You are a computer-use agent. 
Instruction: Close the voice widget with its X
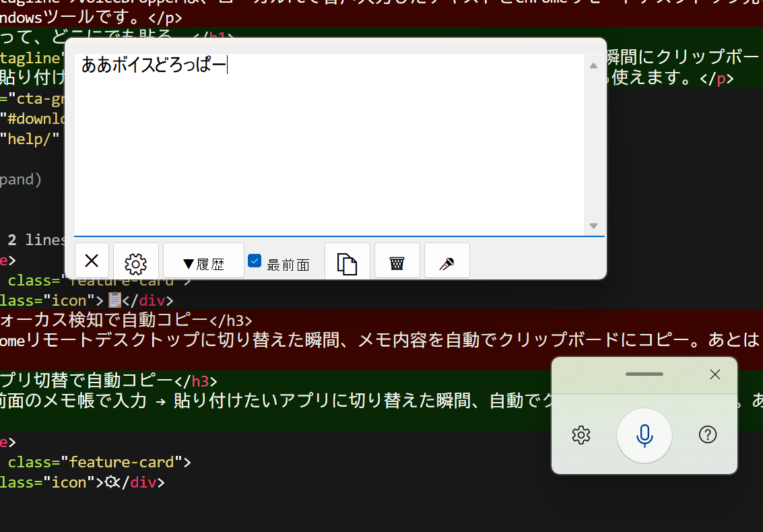point(715,374)
